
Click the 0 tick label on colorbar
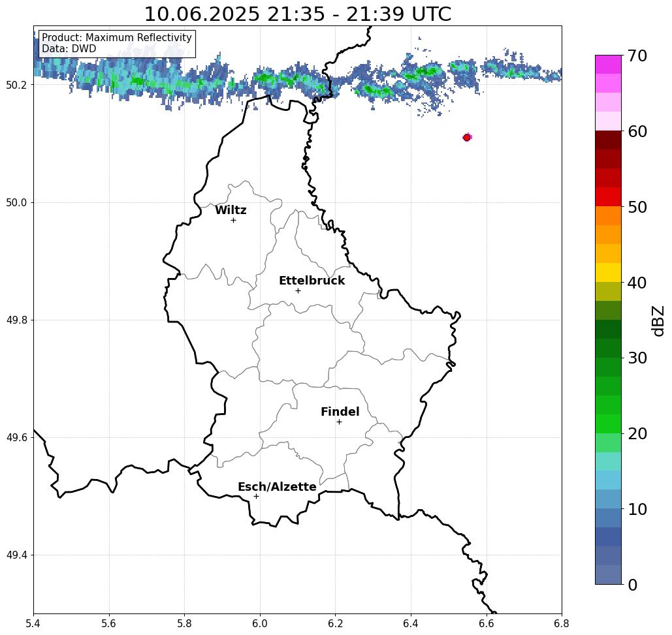[x=633, y=585]
